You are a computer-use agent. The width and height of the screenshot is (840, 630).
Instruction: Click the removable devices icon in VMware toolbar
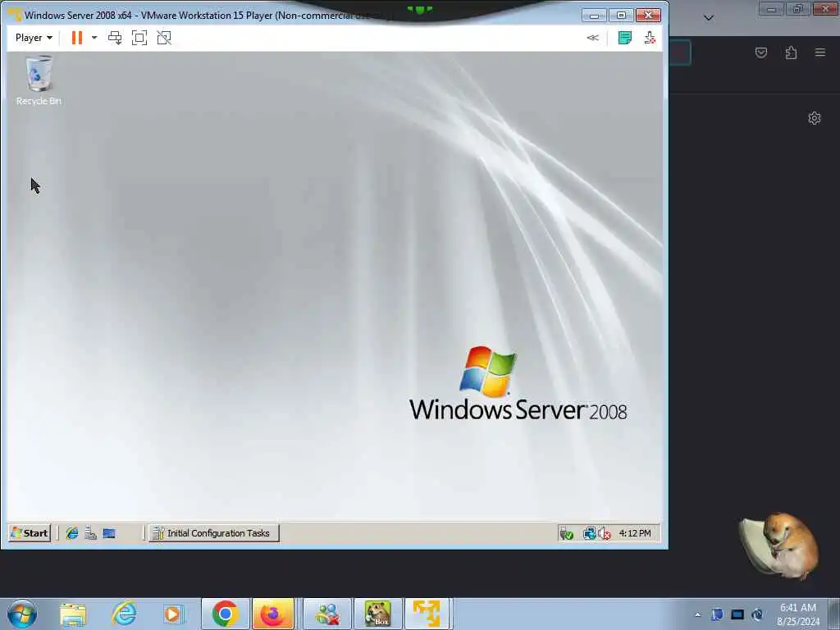pyautogui.click(x=650, y=38)
